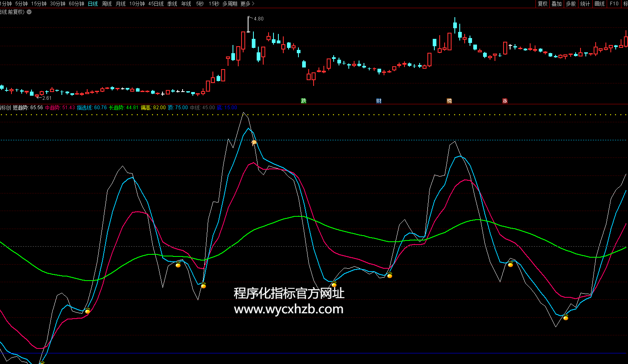Click the green 跌 event marker icon
628x364 pixels.
coord(303,101)
